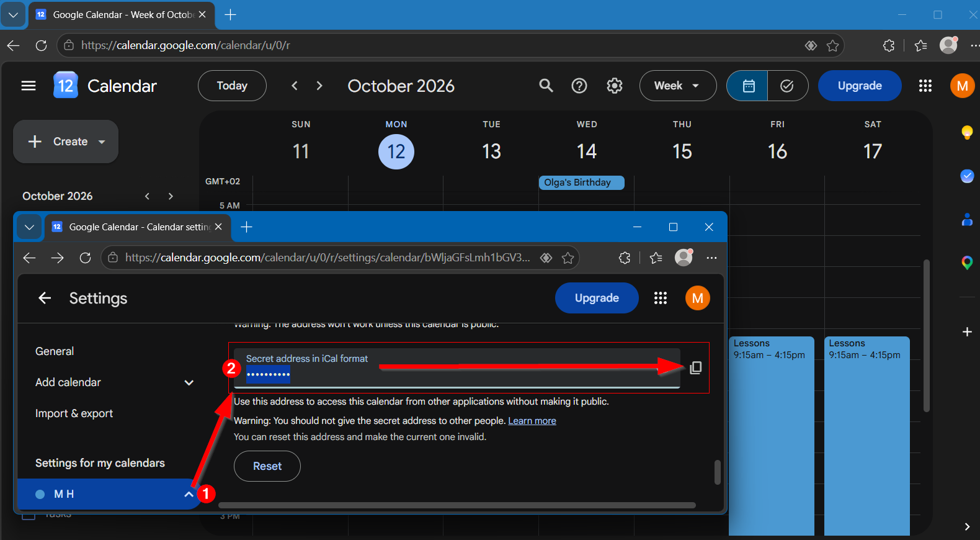Open General settings
This screenshot has height=540, width=980.
(55, 351)
